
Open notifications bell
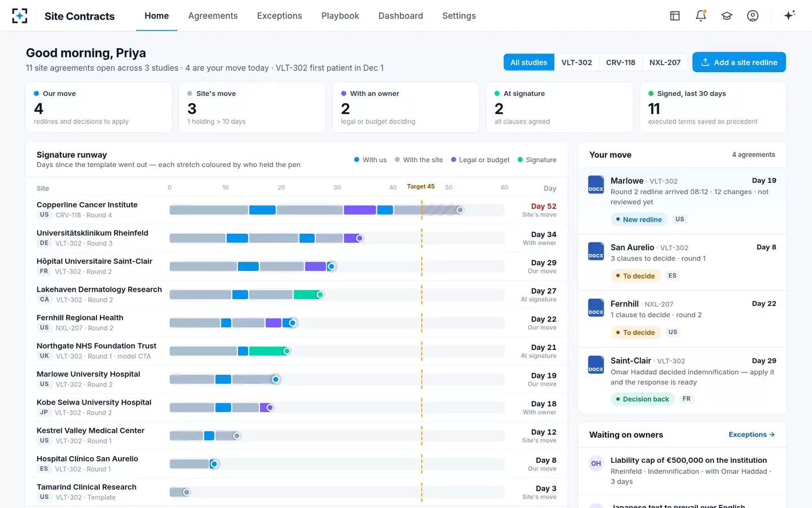pos(701,16)
